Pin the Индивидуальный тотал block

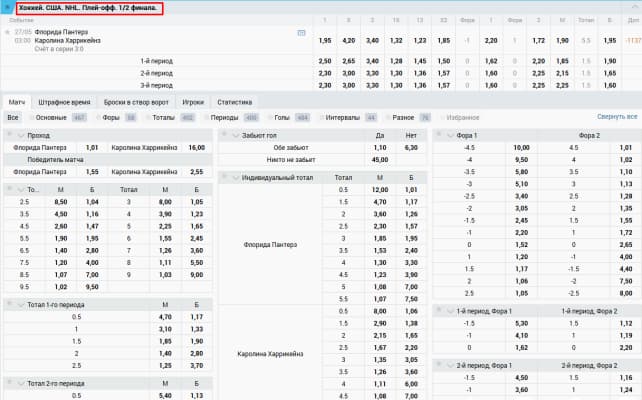pyautogui.click(x=224, y=177)
